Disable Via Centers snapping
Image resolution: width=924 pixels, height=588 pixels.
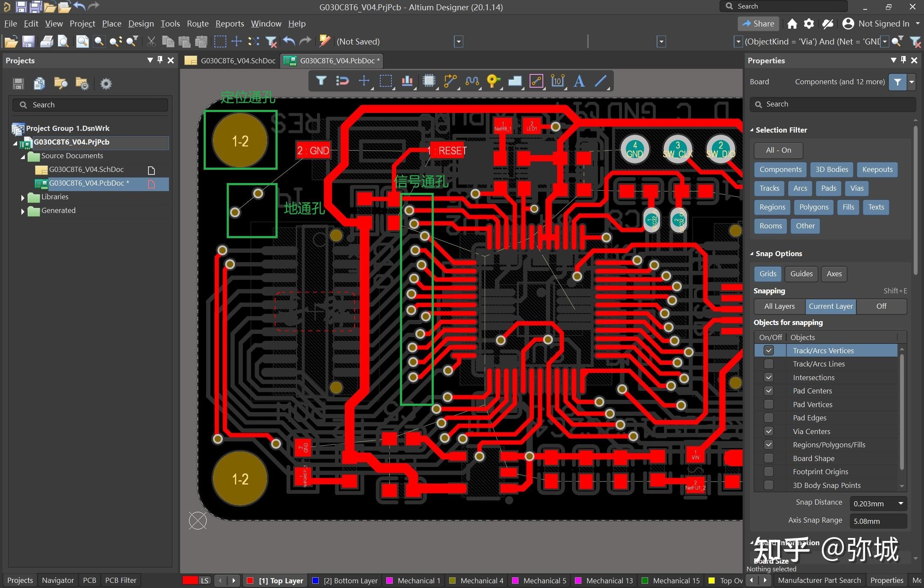(x=769, y=431)
